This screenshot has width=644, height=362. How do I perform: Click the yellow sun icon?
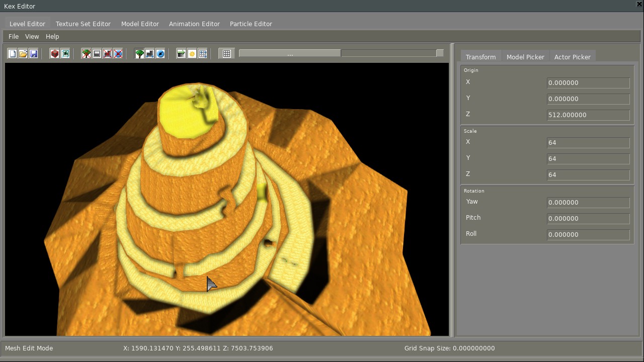[192, 54]
